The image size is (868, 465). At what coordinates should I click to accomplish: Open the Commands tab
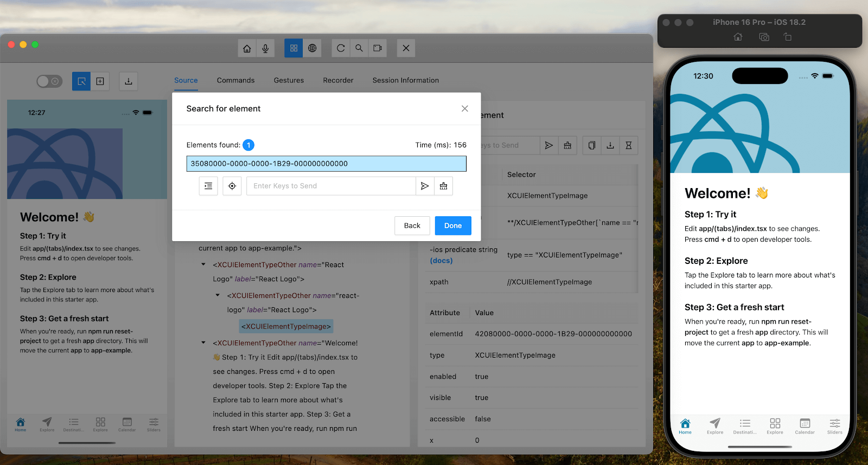click(x=236, y=80)
